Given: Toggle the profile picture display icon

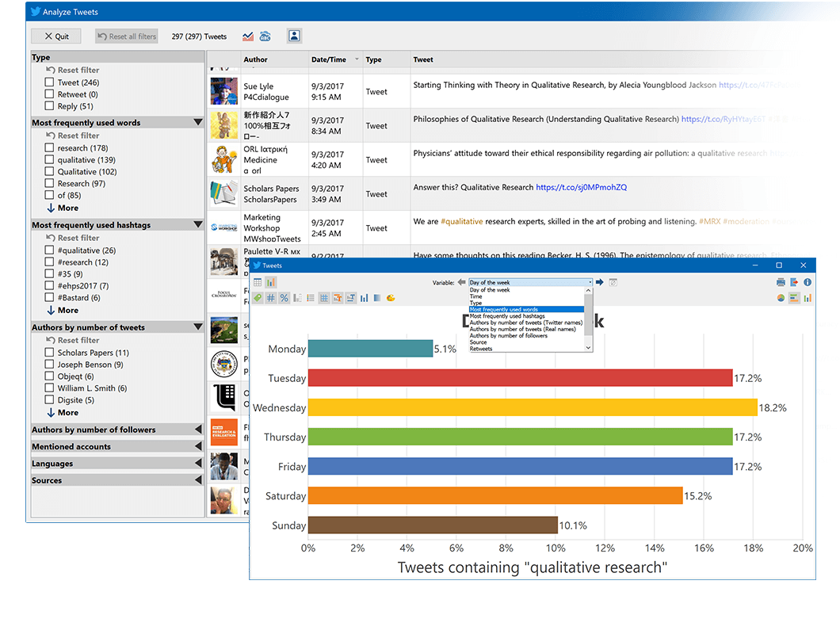Looking at the screenshot, I should (294, 36).
